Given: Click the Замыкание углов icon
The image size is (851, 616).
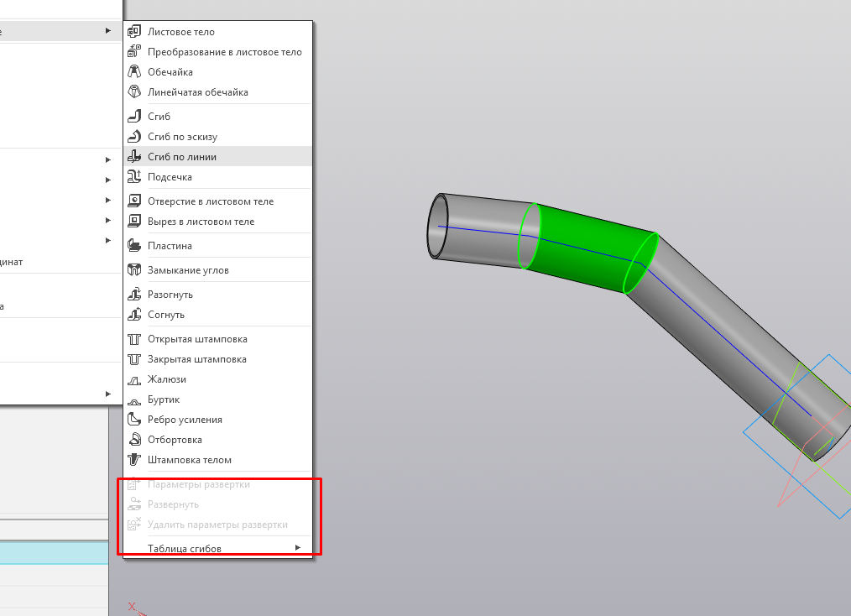Looking at the screenshot, I should pyautogui.click(x=134, y=269).
